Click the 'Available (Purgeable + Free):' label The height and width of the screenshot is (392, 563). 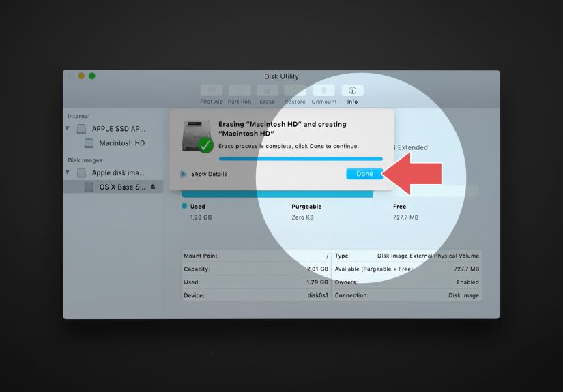375,269
